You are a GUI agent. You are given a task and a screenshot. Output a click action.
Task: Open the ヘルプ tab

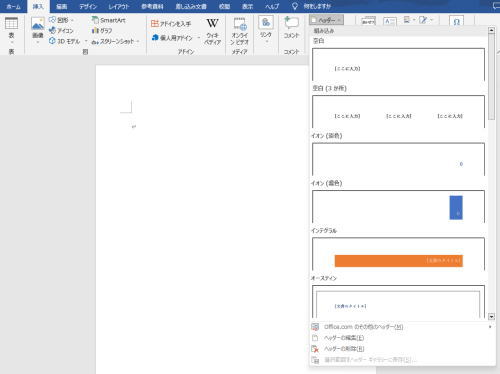pyautogui.click(x=272, y=6)
